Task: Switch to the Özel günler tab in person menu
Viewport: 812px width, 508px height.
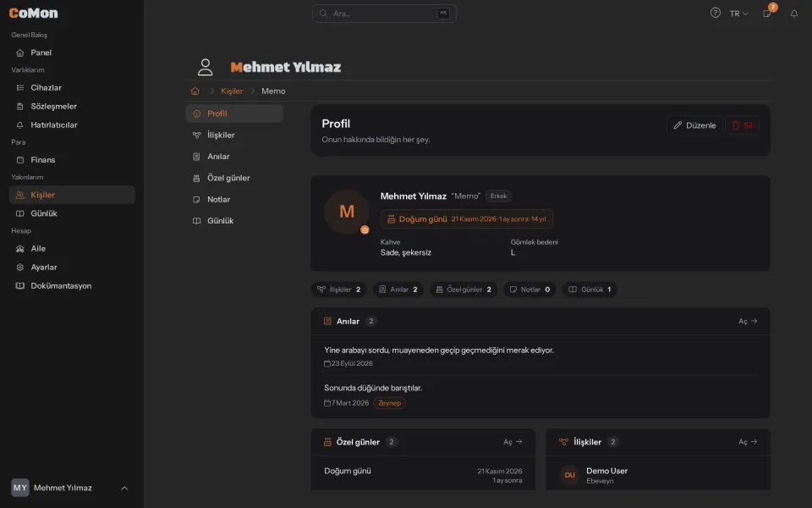Action: coord(234,178)
